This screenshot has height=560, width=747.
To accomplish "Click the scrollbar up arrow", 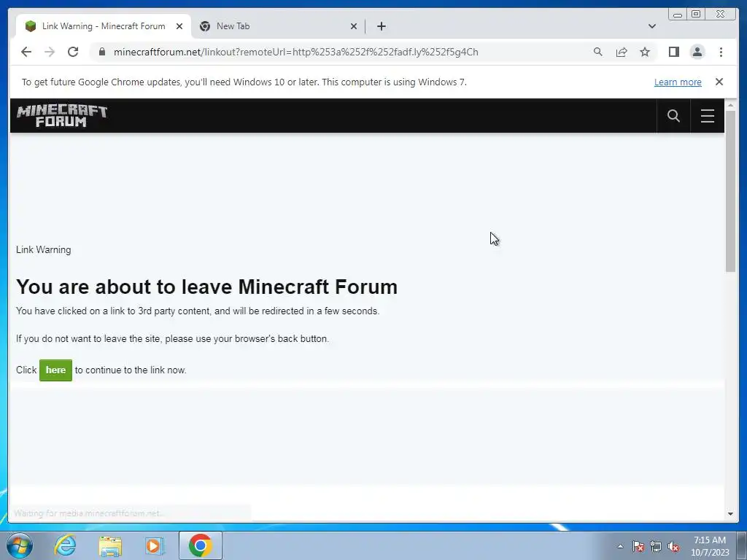I will (730, 105).
